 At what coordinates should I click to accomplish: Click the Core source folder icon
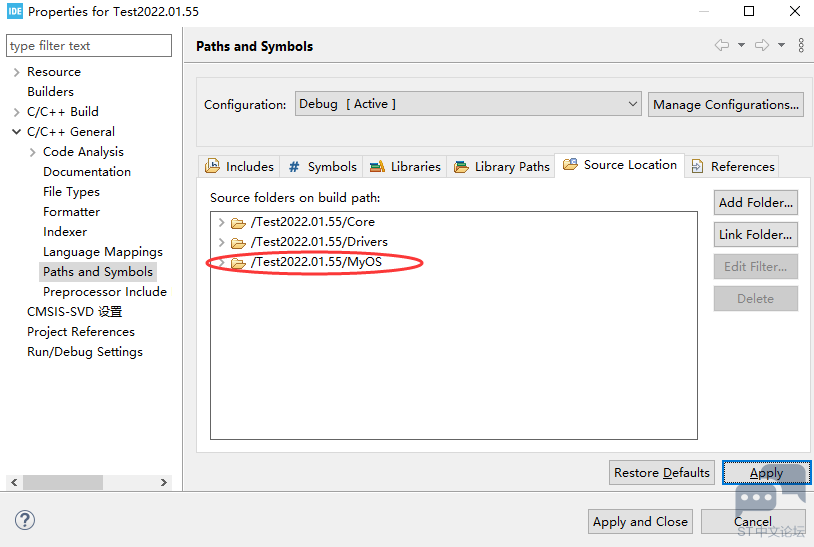coord(238,222)
